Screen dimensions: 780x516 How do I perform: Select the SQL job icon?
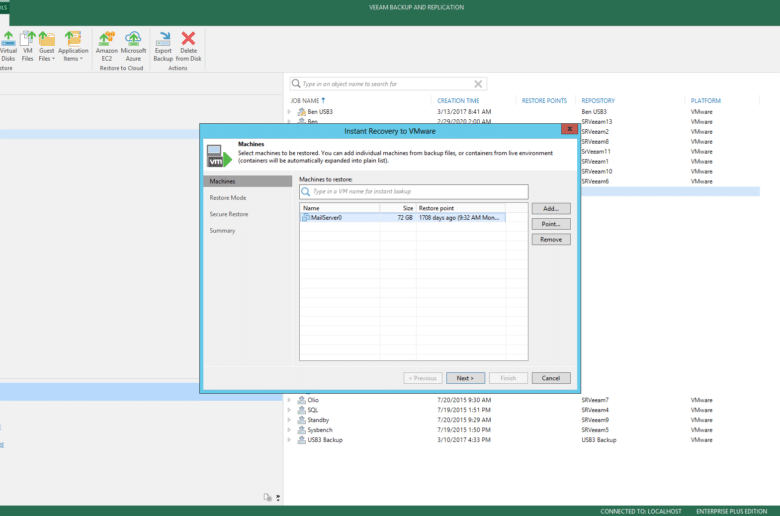pos(301,410)
